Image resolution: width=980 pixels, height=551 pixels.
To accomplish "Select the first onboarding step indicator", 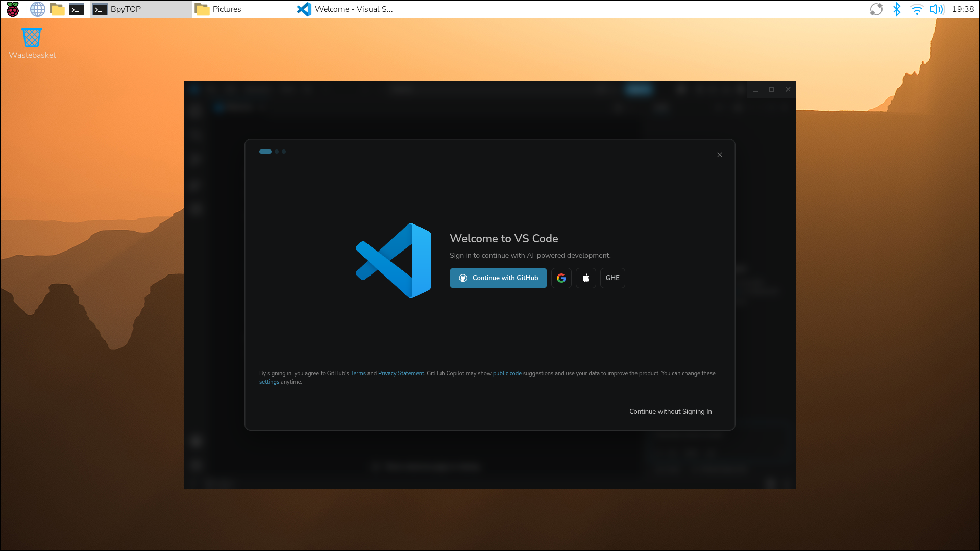I will pos(265,152).
